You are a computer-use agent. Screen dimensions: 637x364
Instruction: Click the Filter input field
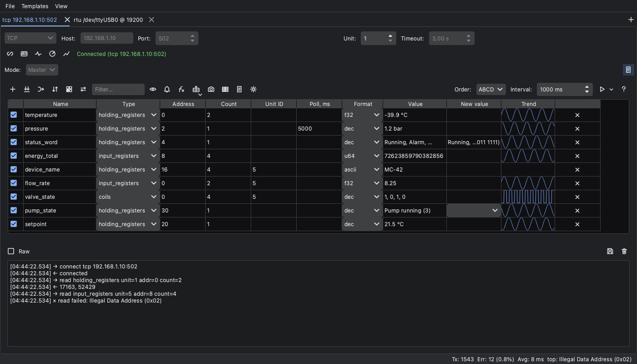coord(118,89)
